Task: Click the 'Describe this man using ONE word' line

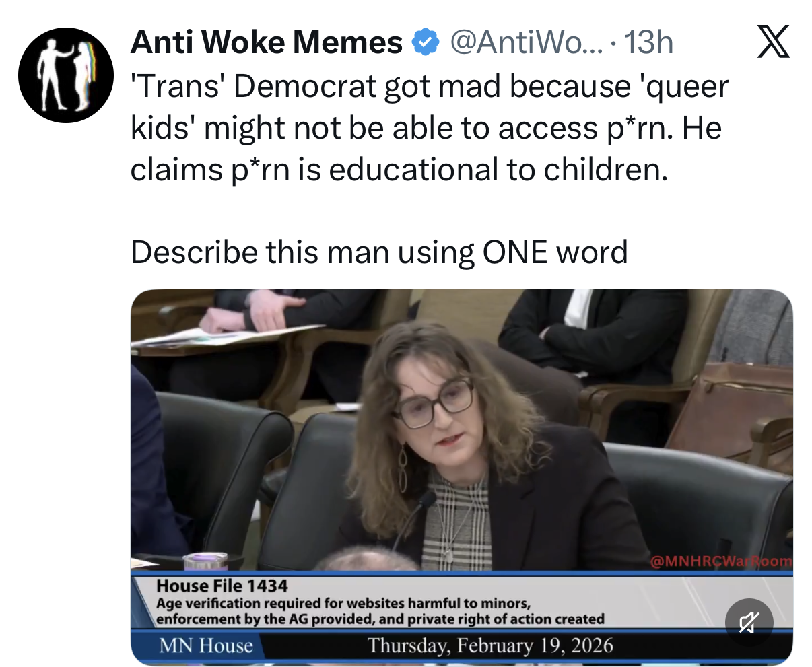Action: pos(379,252)
